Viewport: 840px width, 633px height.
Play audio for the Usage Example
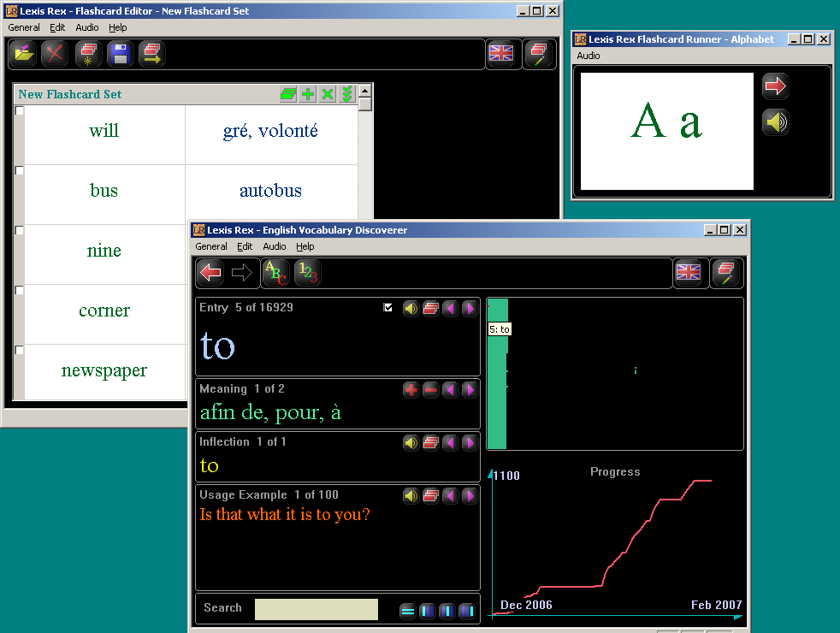411,496
